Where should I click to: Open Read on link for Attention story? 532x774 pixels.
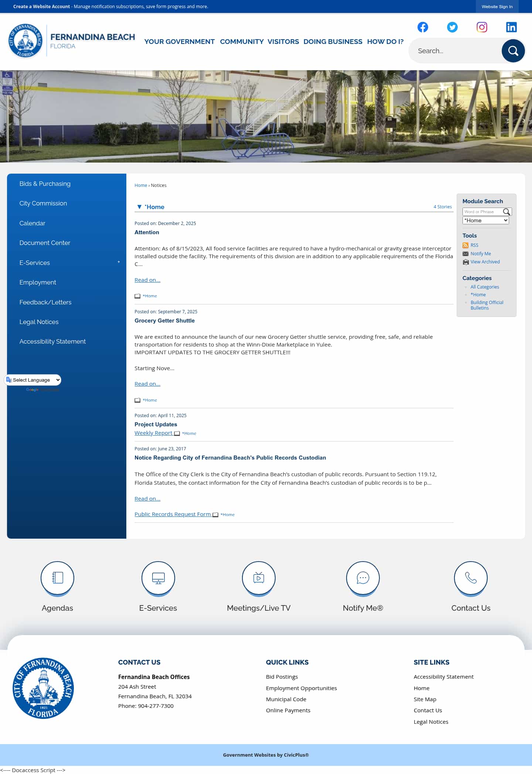tap(147, 280)
